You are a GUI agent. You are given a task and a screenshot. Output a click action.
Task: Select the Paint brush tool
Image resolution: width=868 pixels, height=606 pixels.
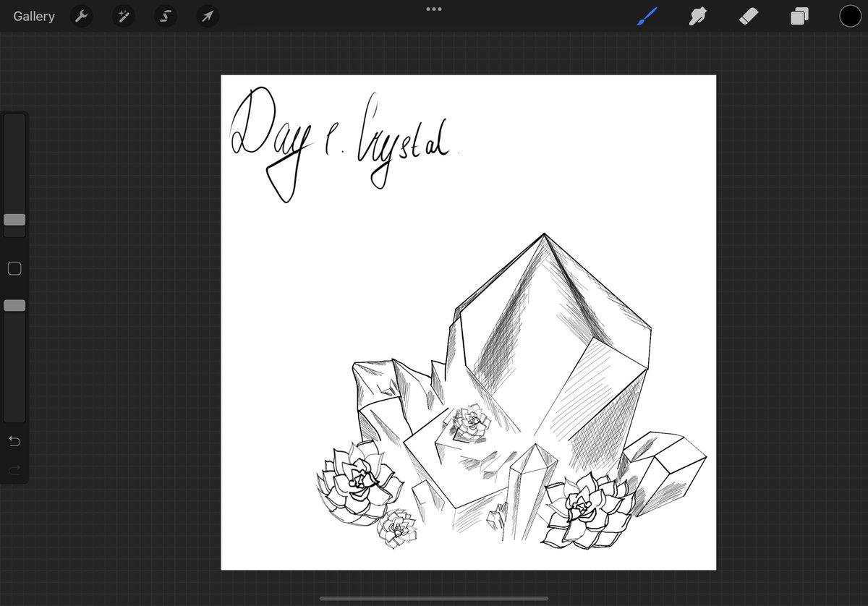click(x=647, y=16)
